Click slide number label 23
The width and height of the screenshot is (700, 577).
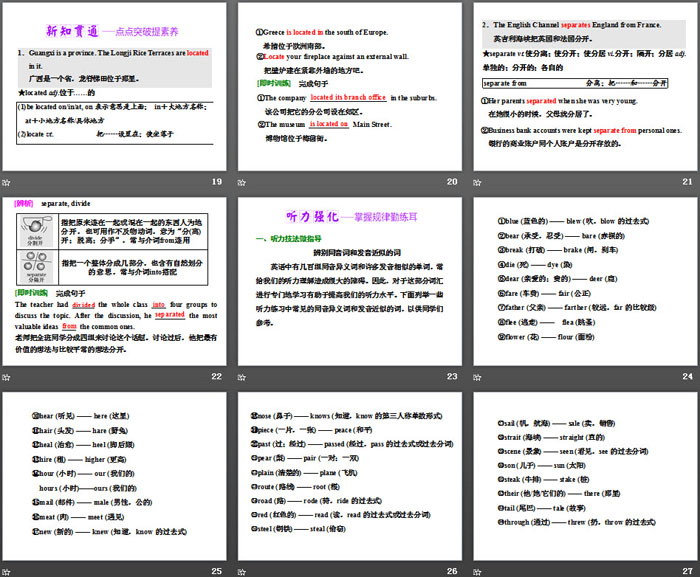(x=452, y=376)
